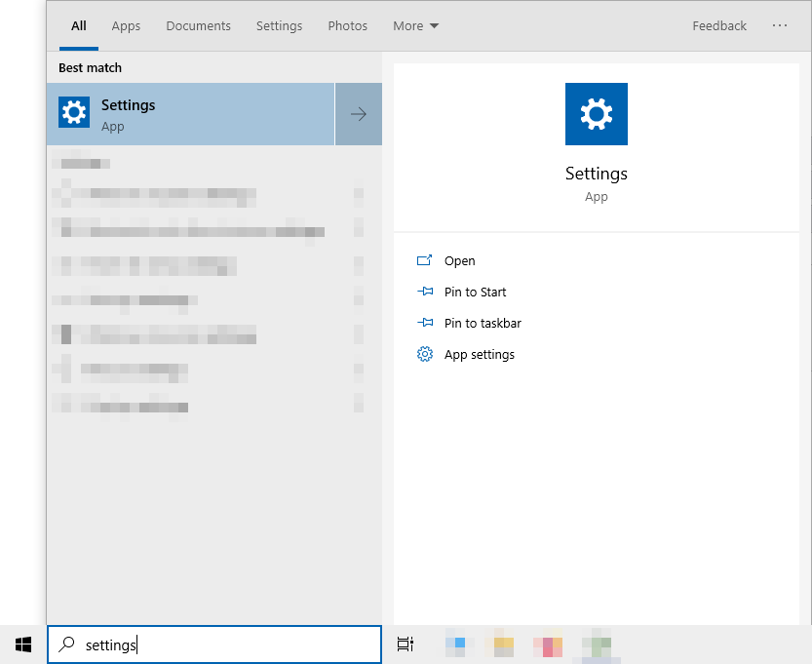Choose the Settings filter tab at top
The height and width of the screenshot is (664, 812).
(279, 26)
